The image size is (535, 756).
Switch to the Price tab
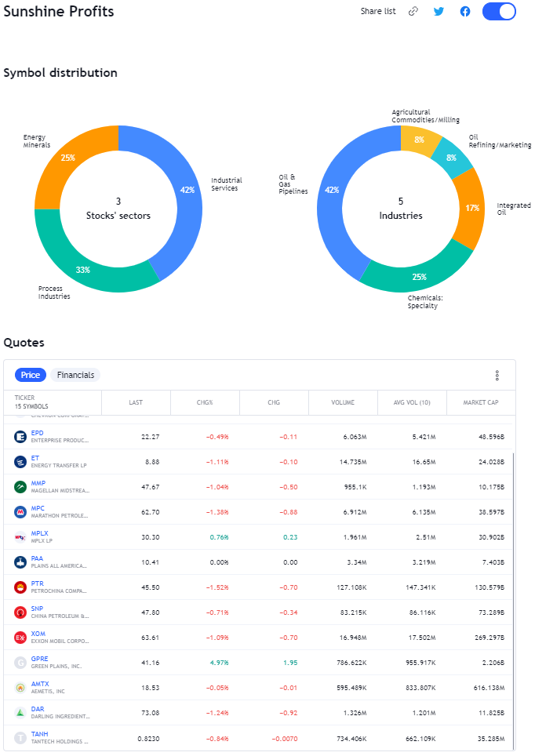[x=31, y=375]
